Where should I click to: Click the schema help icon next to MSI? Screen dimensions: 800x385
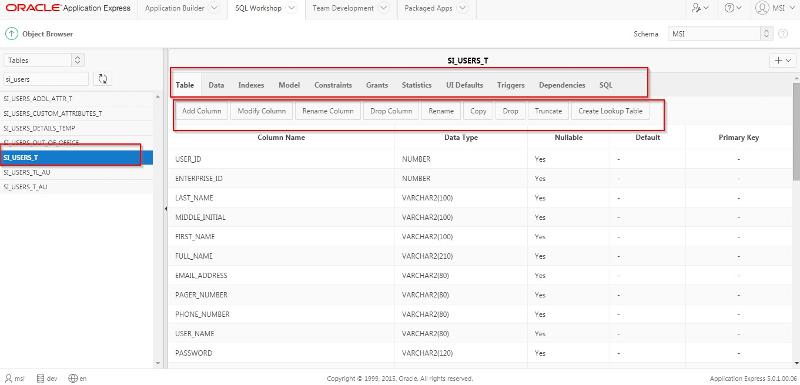click(x=783, y=34)
